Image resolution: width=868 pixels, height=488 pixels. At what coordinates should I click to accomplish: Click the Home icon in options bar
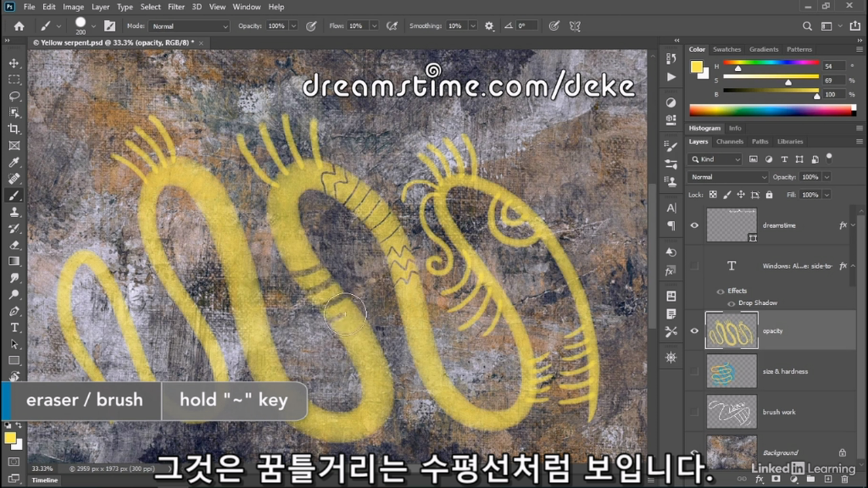19,26
